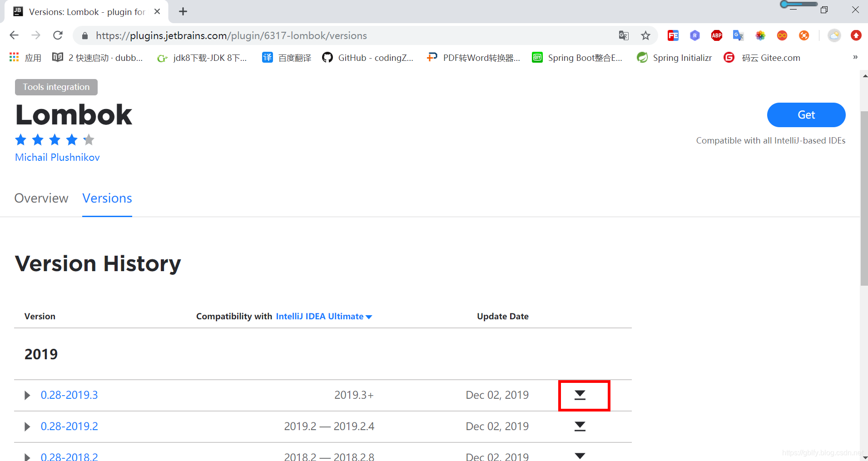
Task: Open the dubbo quick start bookmark
Action: coord(98,58)
